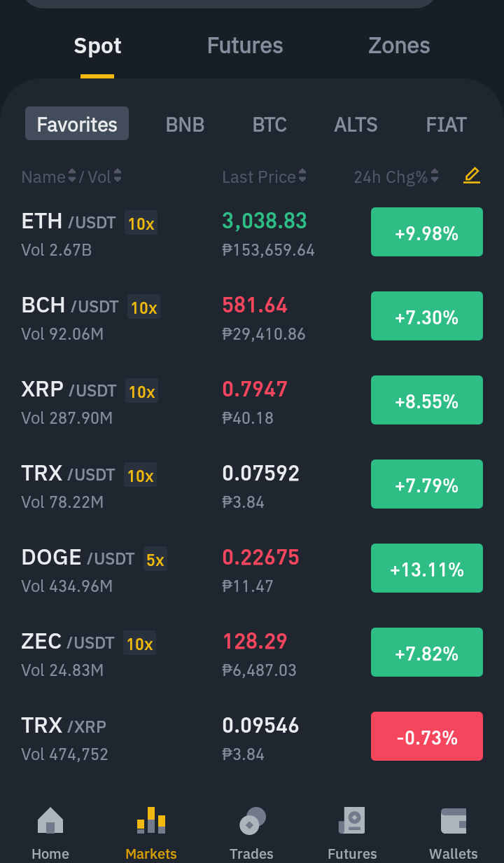Tap the edit favorites pencil icon
The image size is (504, 863).
(x=472, y=176)
